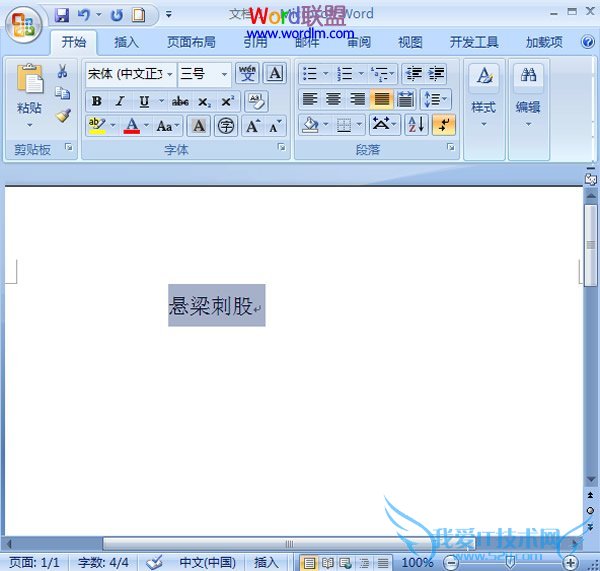Open the font name dropdown 宋体
Viewport: 600px width, 571px height.
coord(129,74)
